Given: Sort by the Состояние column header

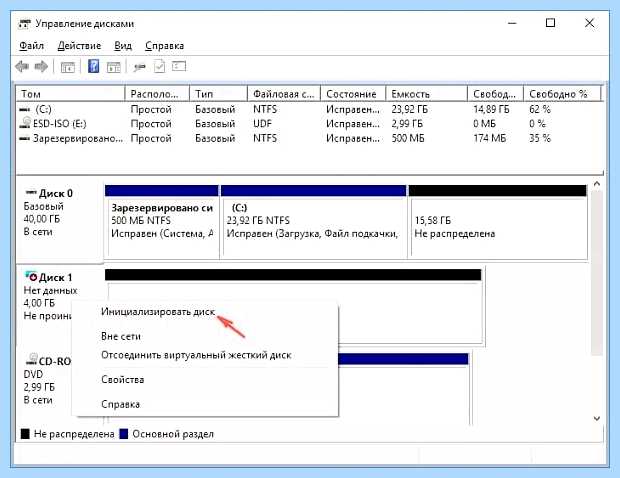Looking at the screenshot, I should click(x=353, y=94).
